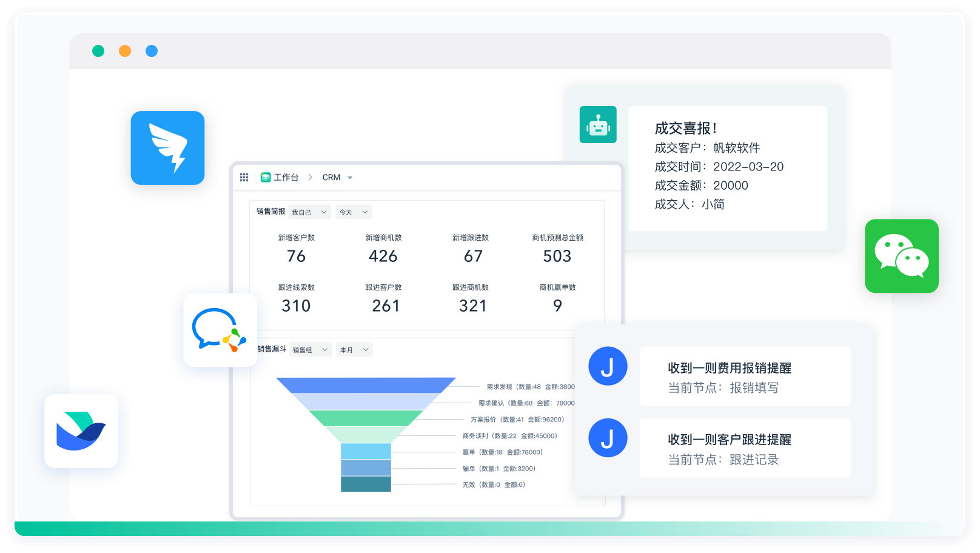Open the 本月 period dropdown
This screenshot has height=553, width=980.
pos(355,349)
